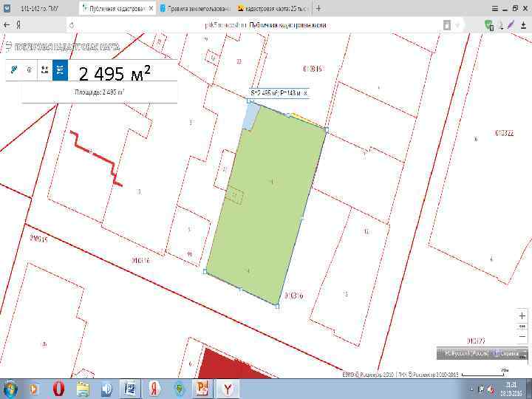
Task: Expand the dropdown arrow next to reader mode icon
Action: [x=457, y=25]
